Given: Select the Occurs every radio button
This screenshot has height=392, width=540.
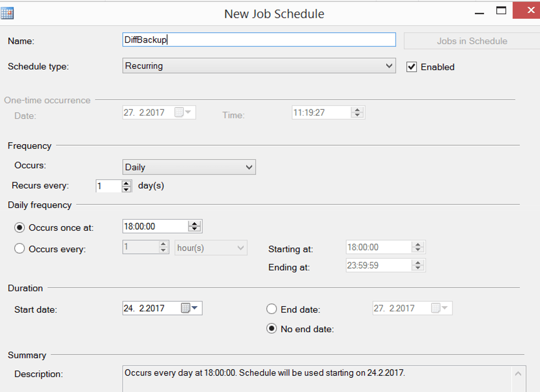Looking at the screenshot, I should point(19,249).
